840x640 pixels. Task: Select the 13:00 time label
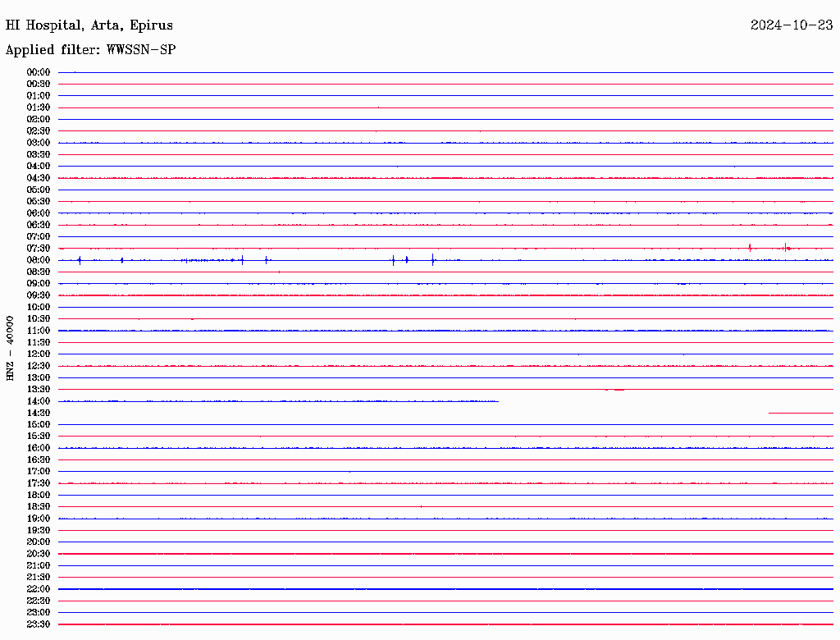click(x=39, y=378)
